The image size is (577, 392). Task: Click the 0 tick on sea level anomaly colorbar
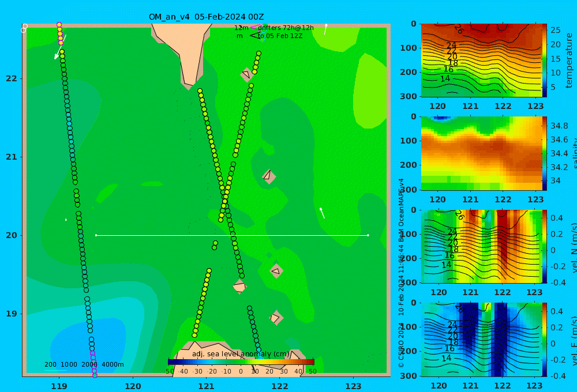(241, 371)
